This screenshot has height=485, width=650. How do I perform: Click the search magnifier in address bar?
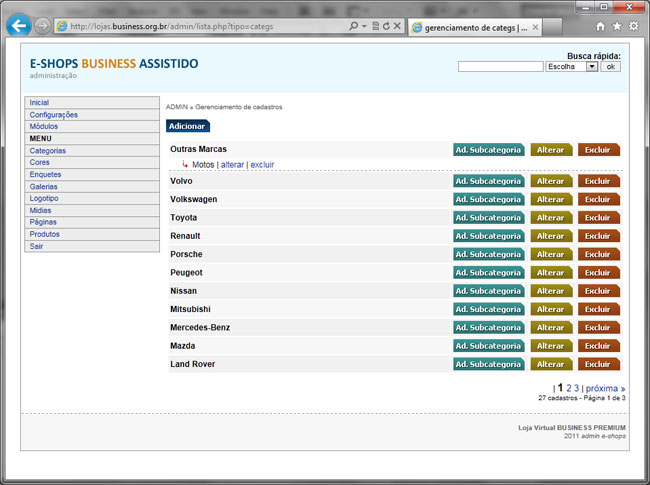[354, 26]
